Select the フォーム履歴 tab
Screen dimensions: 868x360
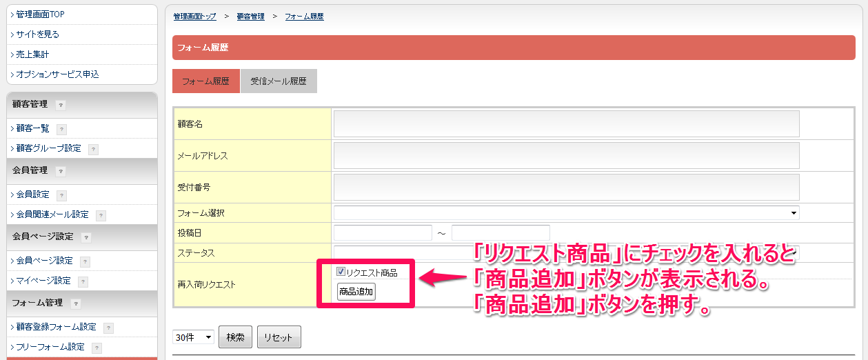(x=205, y=81)
